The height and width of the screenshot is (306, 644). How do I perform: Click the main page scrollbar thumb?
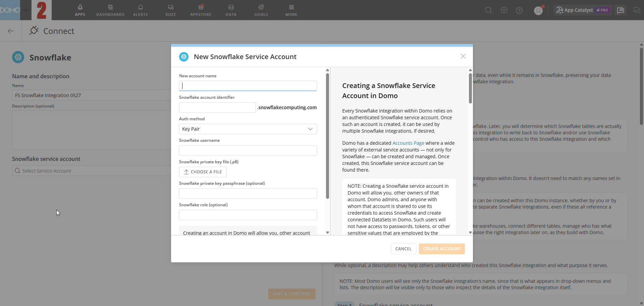coord(641,86)
